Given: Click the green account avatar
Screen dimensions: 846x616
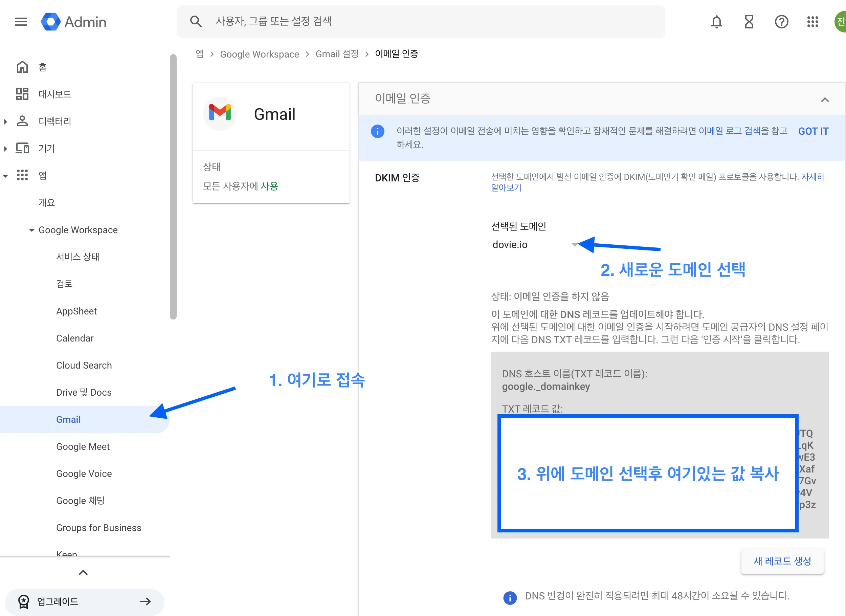Looking at the screenshot, I should pyautogui.click(x=840, y=22).
